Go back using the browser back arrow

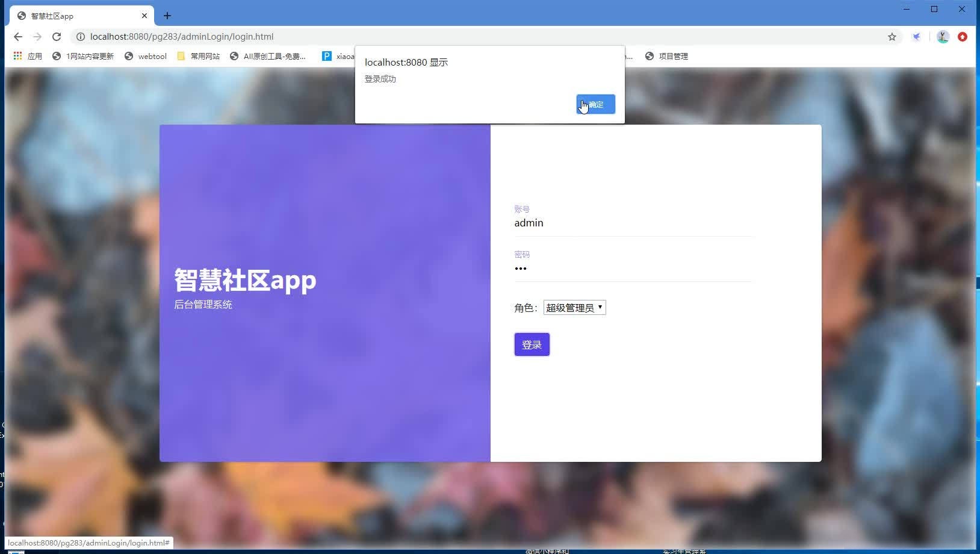click(x=18, y=37)
